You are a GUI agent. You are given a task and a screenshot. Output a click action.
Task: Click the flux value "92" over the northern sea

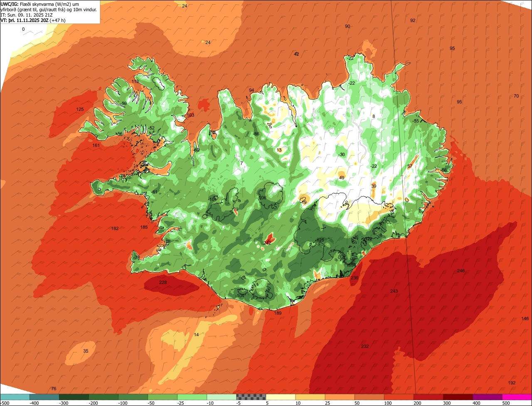[413, 20]
